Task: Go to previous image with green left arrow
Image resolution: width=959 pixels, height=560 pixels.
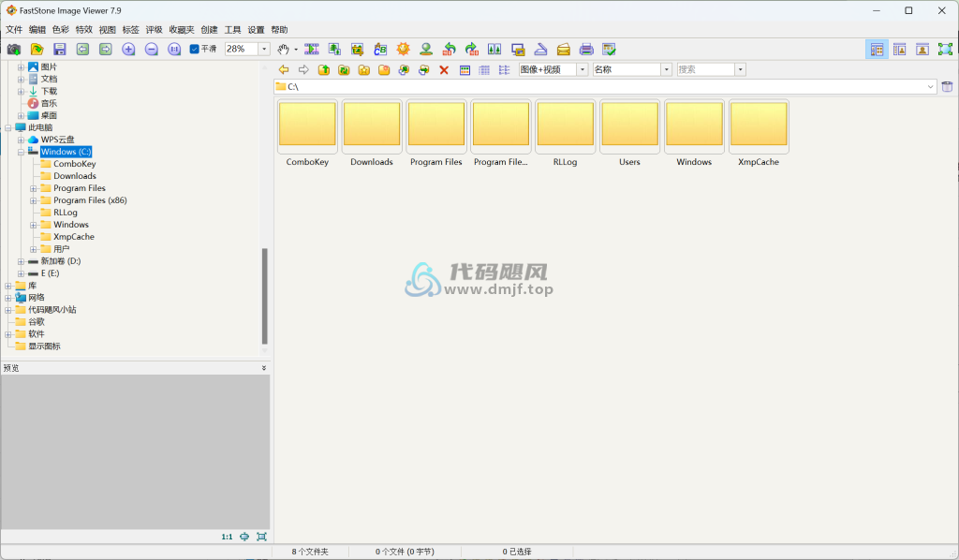Action: pyautogui.click(x=82, y=49)
